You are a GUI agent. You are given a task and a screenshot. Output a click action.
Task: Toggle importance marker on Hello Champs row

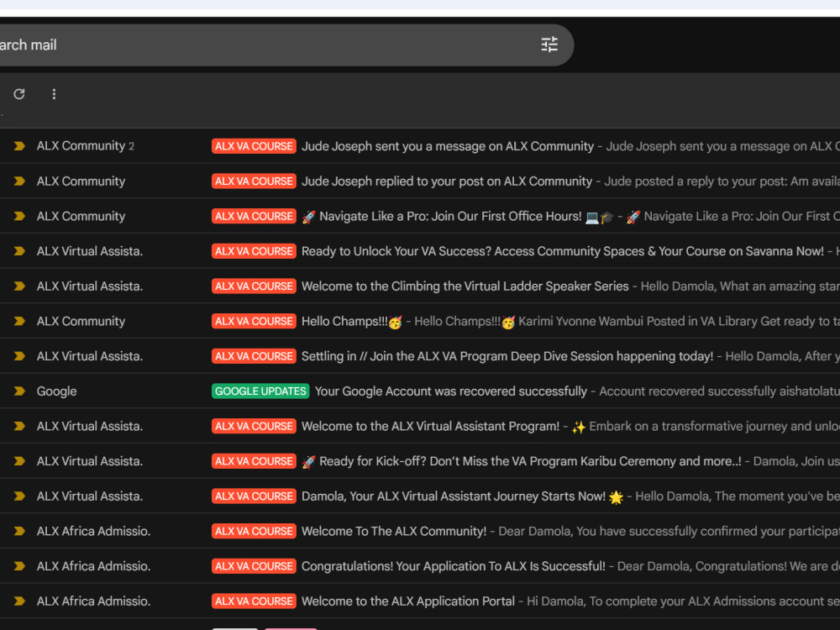[20, 321]
